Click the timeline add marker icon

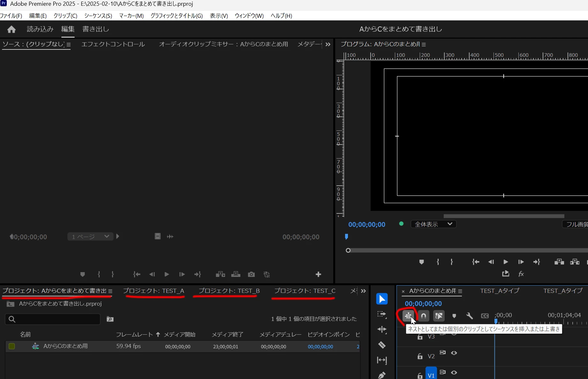tap(454, 316)
